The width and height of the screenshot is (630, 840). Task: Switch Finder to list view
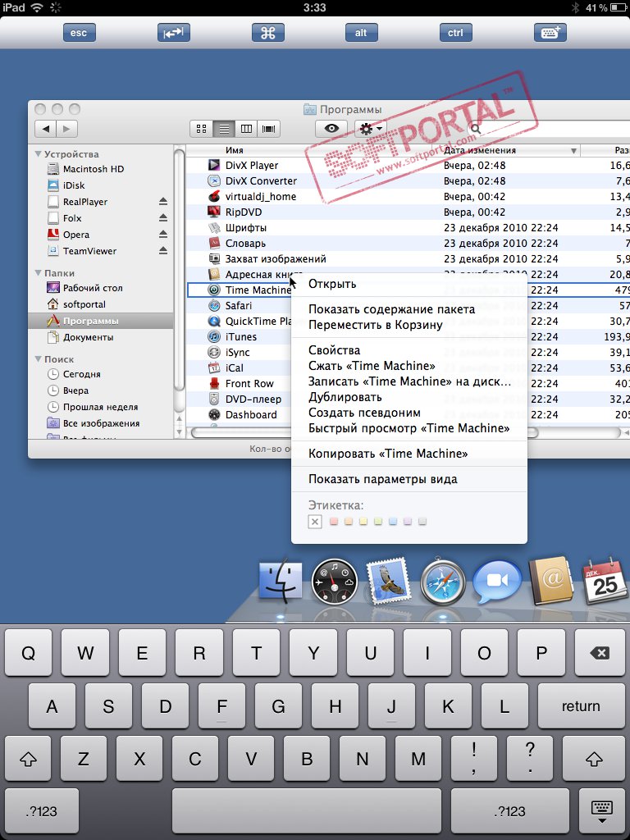[x=224, y=129]
